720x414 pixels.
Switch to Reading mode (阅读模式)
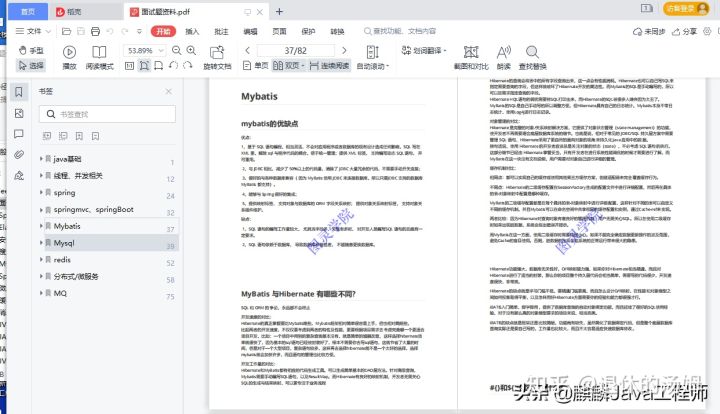click(99, 58)
